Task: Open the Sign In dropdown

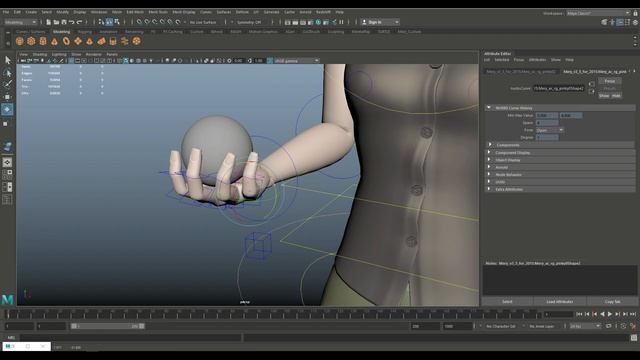Action: point(380,22)
